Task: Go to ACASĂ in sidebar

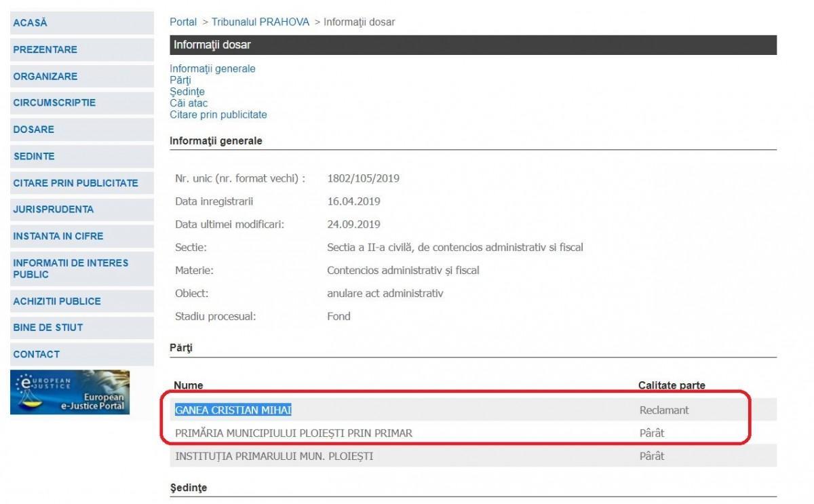Action: point(31,23)
